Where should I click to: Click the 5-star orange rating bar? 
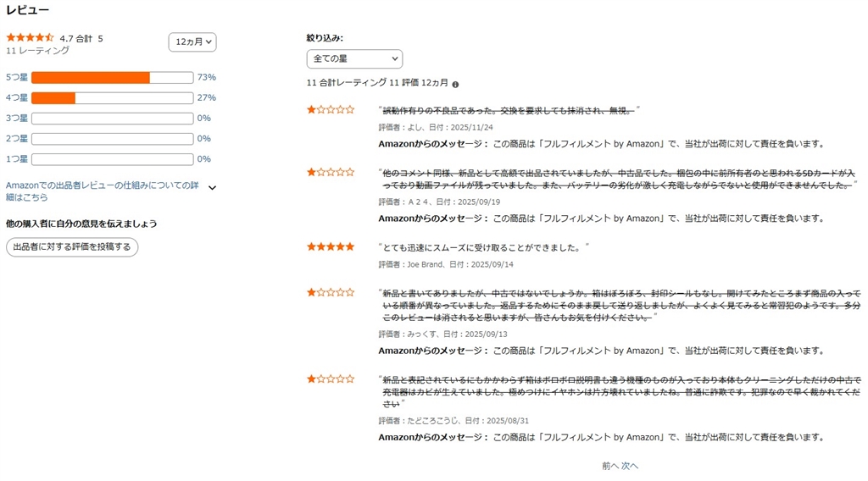pyautogui.click(x=91, y=78)
